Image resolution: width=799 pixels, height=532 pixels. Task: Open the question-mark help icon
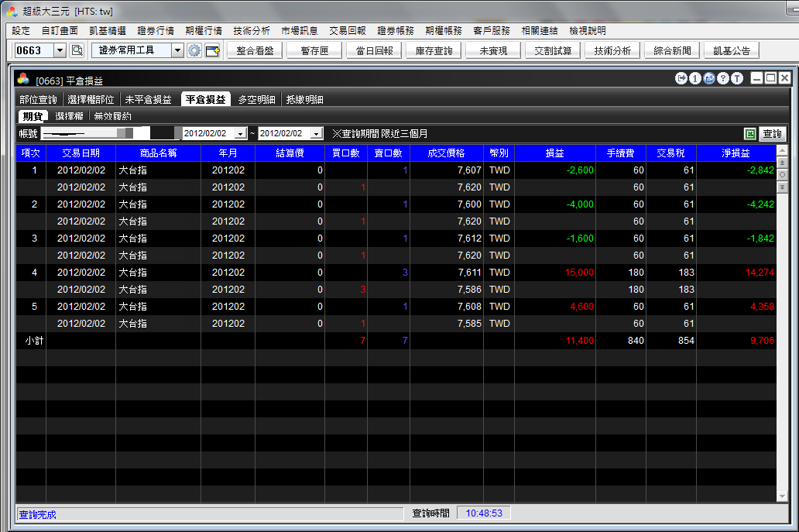[722, 78]
